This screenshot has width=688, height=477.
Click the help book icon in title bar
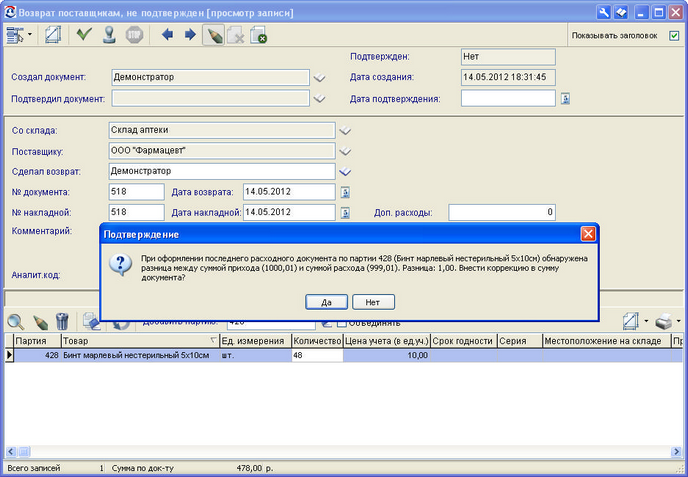[x=621, y=12]
